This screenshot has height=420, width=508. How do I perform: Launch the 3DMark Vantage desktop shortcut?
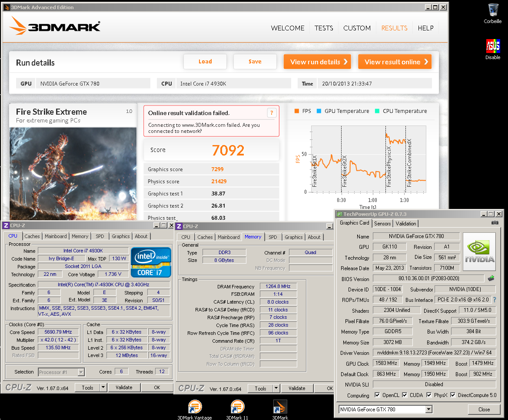click(195, 410)
